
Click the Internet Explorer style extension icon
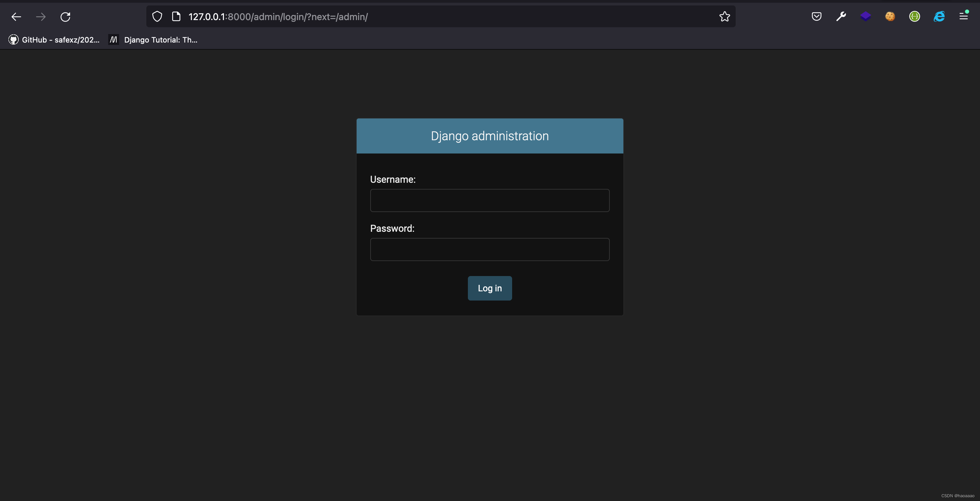[939, 16]
